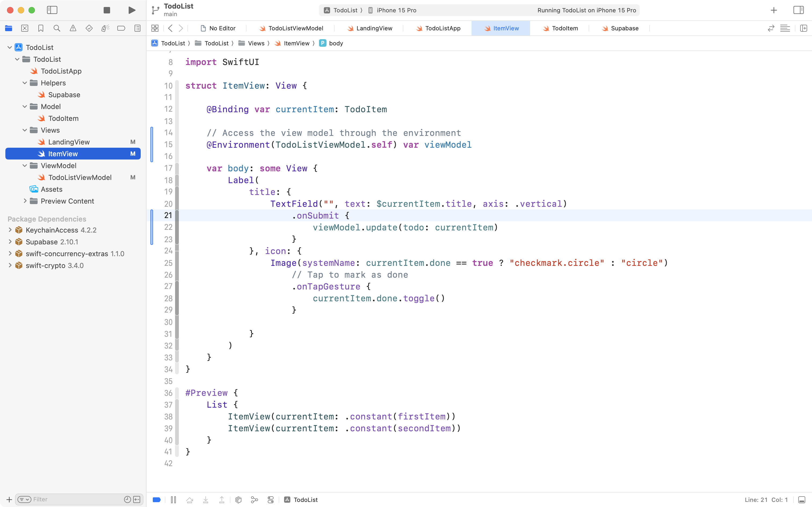
Task: Open the Bookmark navigator
Action: point(41,28)
